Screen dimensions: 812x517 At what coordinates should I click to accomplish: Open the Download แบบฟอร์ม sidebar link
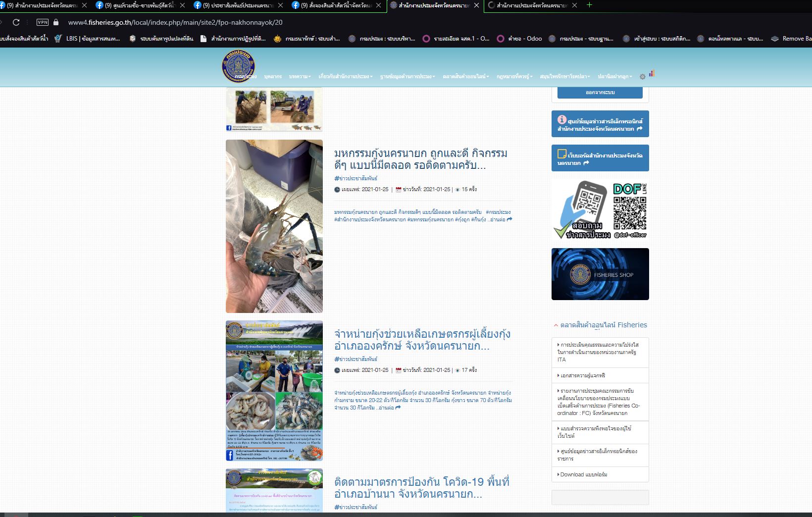[600, 474]
